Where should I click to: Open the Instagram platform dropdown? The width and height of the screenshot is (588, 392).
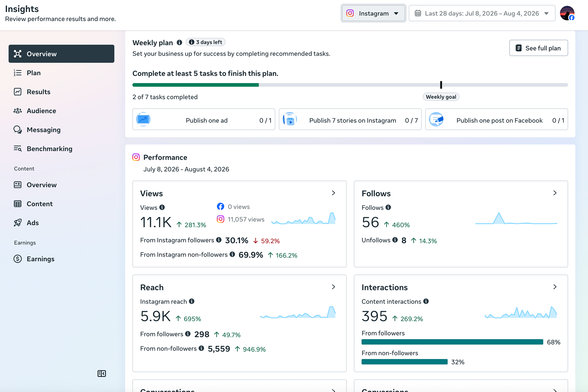tap(373, 13)
